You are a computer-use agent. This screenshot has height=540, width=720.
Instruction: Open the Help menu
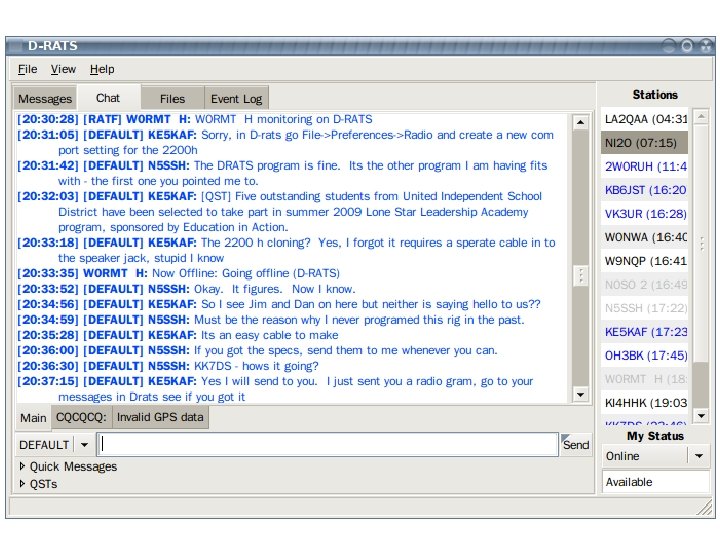(x=102, y=69)
